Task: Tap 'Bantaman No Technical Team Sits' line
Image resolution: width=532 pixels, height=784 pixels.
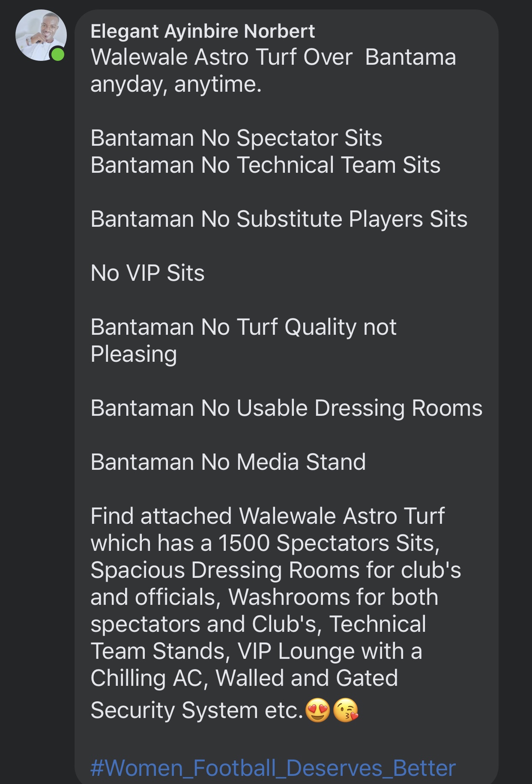Action: tap(266, 165)
